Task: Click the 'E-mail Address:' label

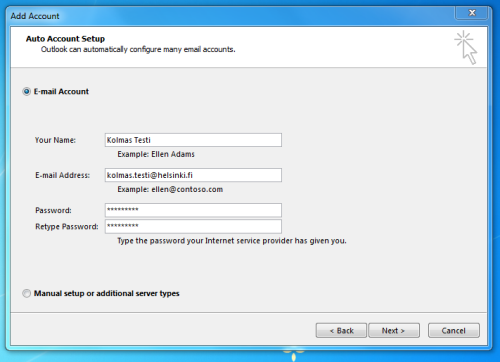Action: pyautogui.click(x=63, y=175)
